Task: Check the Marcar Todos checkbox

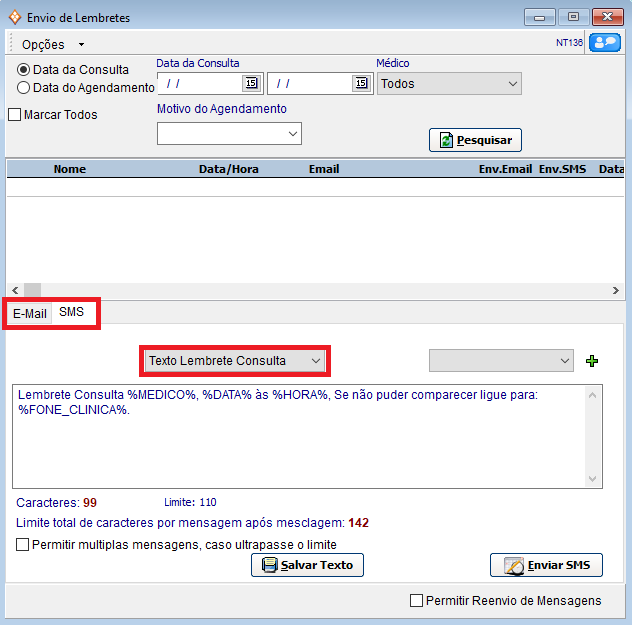Action: coord(14,115)
